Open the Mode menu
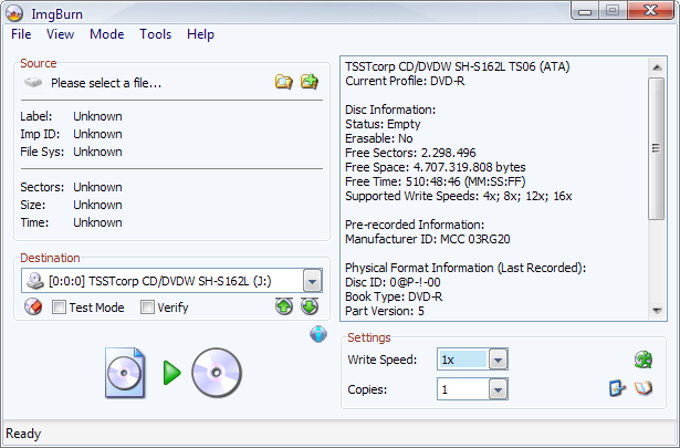The height and width of the screenshot is (448, 680). [107, 34]
